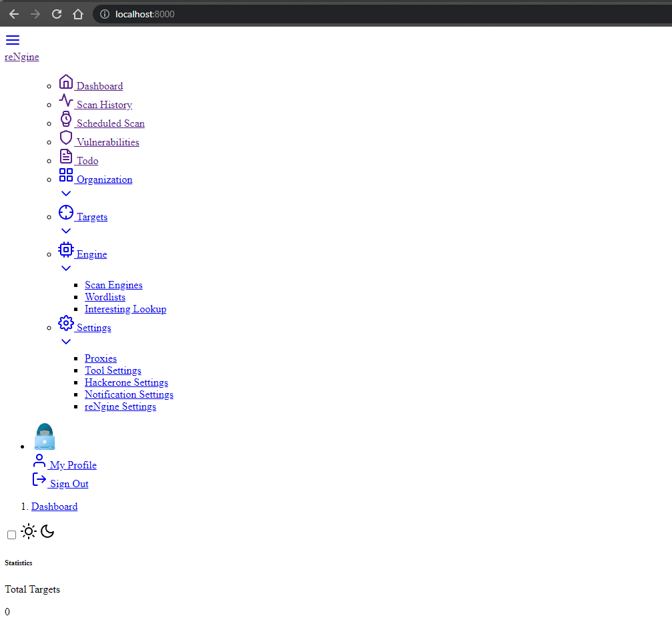Open the Vulnerabilities menu item
Screen dimensions: 672x634
[107, 142]
